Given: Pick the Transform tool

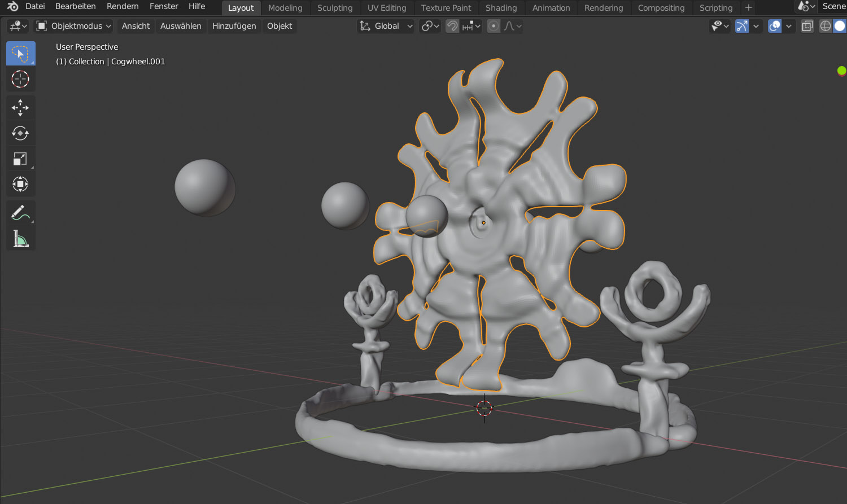Looking at the screenshot, I should pos(20,185).
